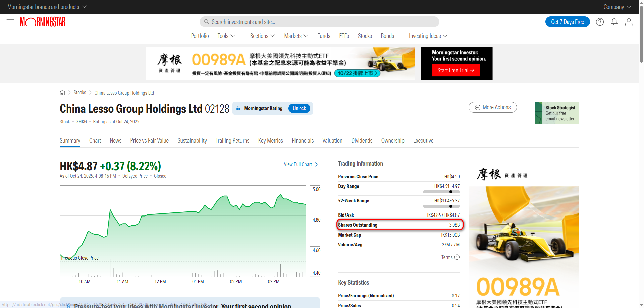Expand the Company dropdown
Viewport: 644px width, 308px height.
[617, 7]
